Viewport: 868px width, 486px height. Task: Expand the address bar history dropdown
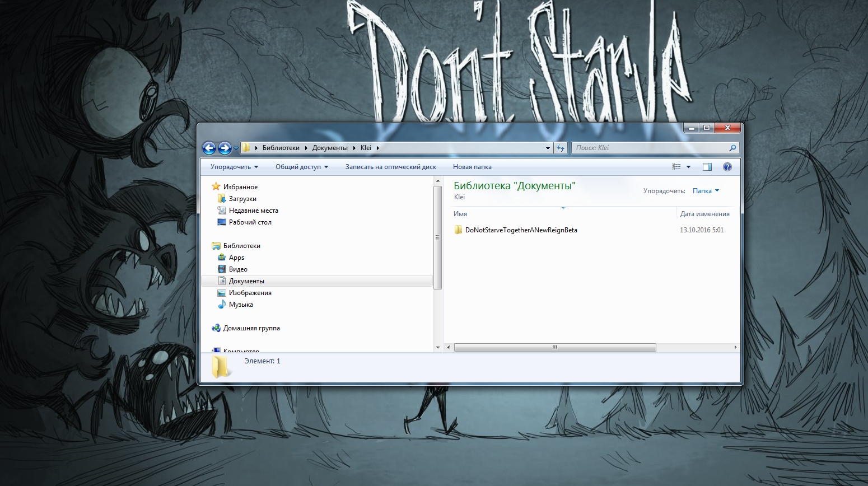coord(548,148)
